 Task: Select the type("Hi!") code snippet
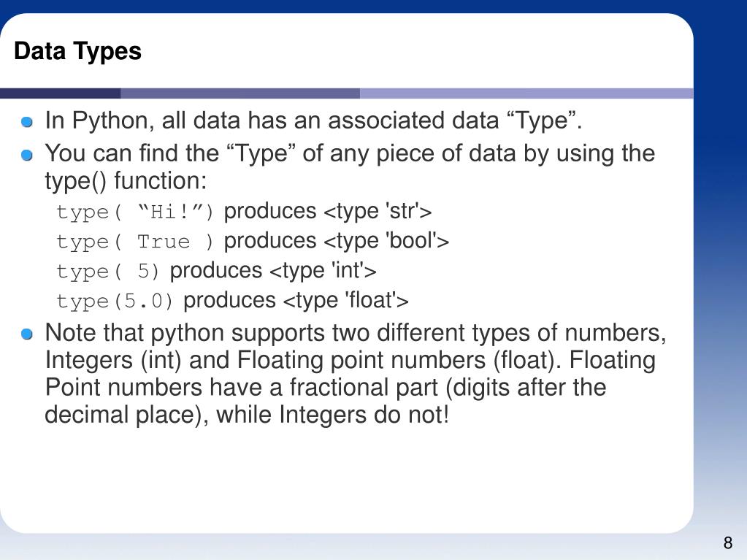(135, 212)
